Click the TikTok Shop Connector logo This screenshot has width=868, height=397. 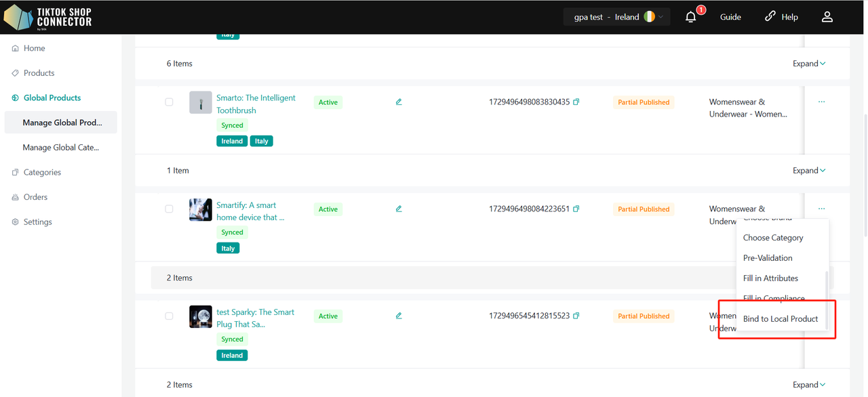[x=47, y=18]
